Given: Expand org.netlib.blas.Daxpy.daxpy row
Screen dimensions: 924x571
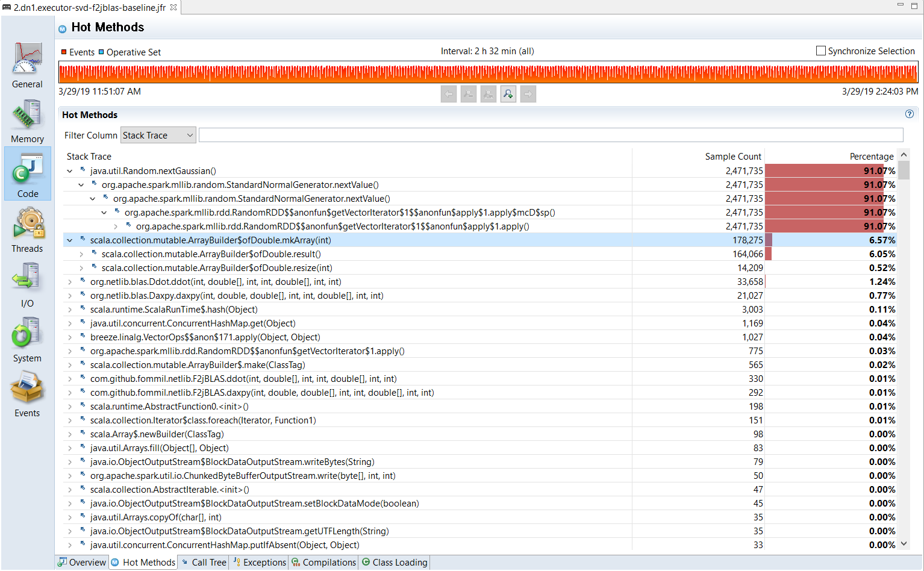Looking at the screenshot, I should (70, 296).
